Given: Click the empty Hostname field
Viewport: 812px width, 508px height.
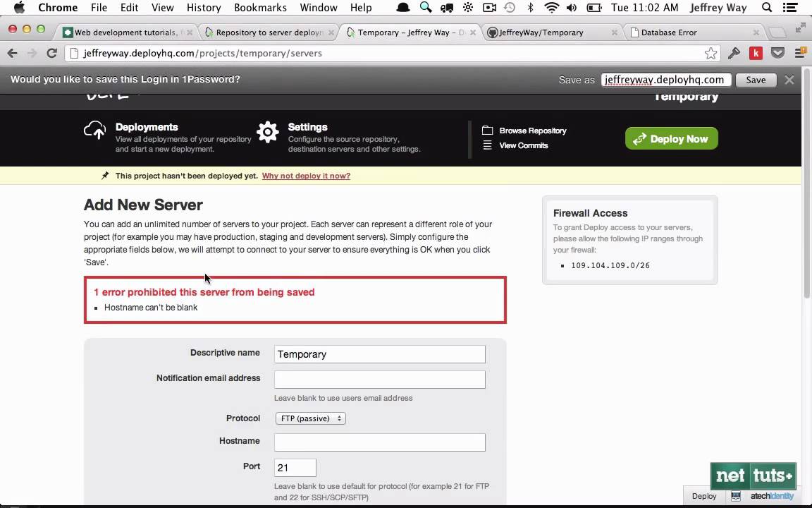Looking at the screenshot, I should click(380, 442).
